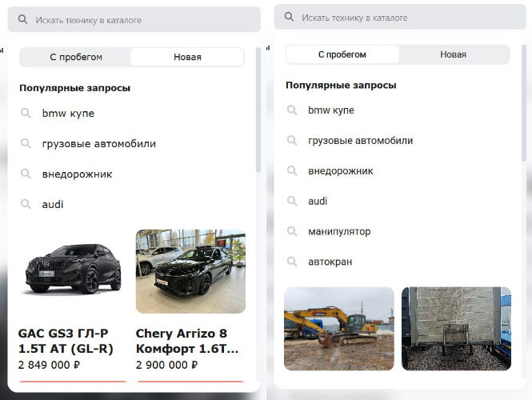
Task: Select 'С пробегом' tab in right panel
Action: pyautogui.click(x=342, y=54)
